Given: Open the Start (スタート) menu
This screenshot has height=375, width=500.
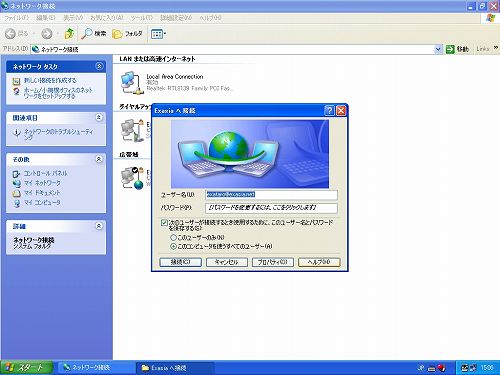Looking at the screenshot, I should click(x=26, y=368).
